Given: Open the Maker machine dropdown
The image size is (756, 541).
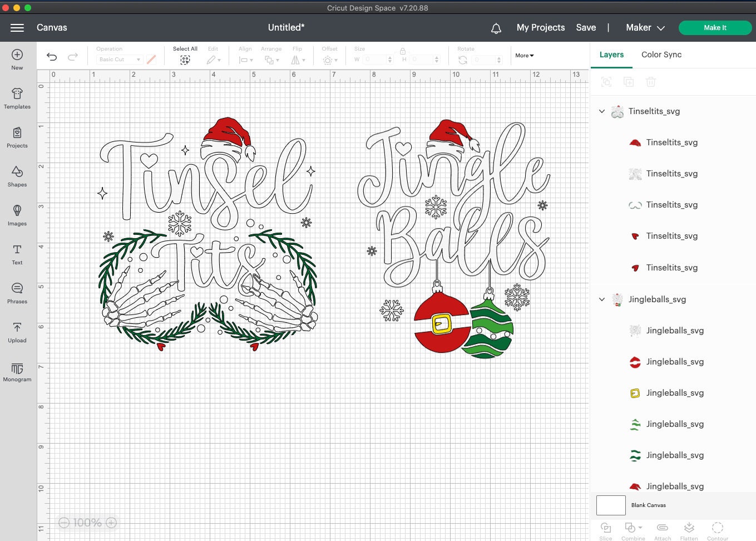Looking at the screenshot, I should click(645, 27).
